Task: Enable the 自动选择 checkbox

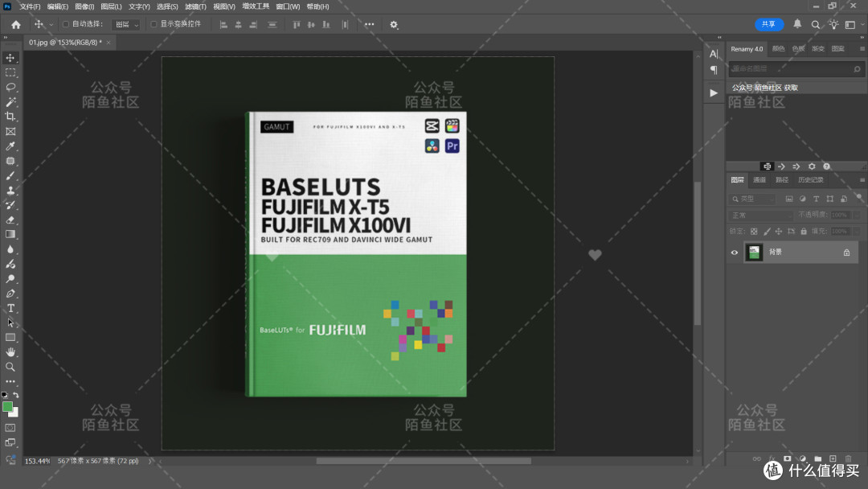Action: click(66, 24)
